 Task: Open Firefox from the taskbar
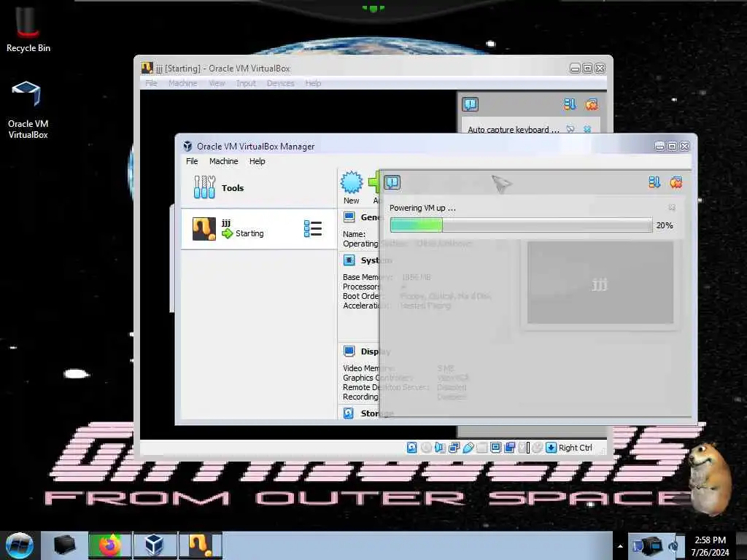pos(109,545)
